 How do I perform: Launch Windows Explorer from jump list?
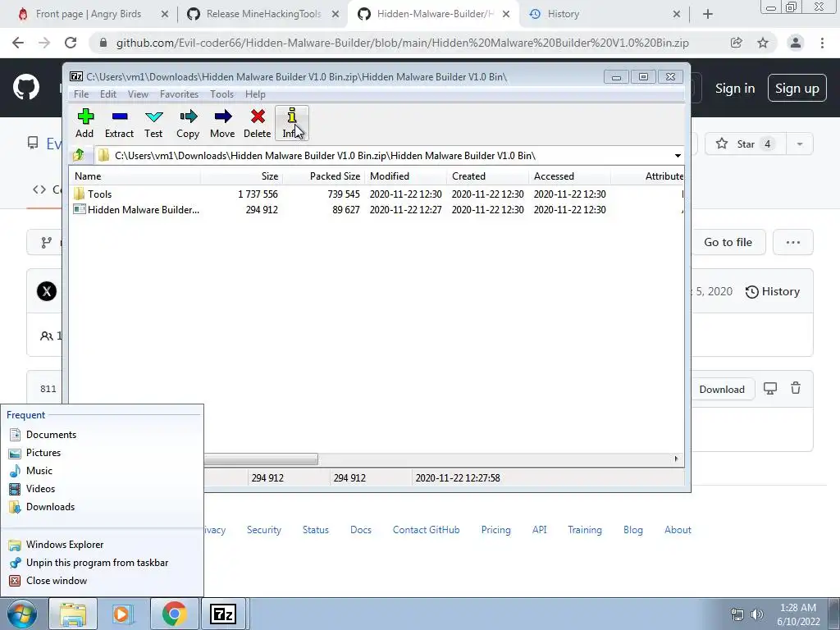click(102, 545)
